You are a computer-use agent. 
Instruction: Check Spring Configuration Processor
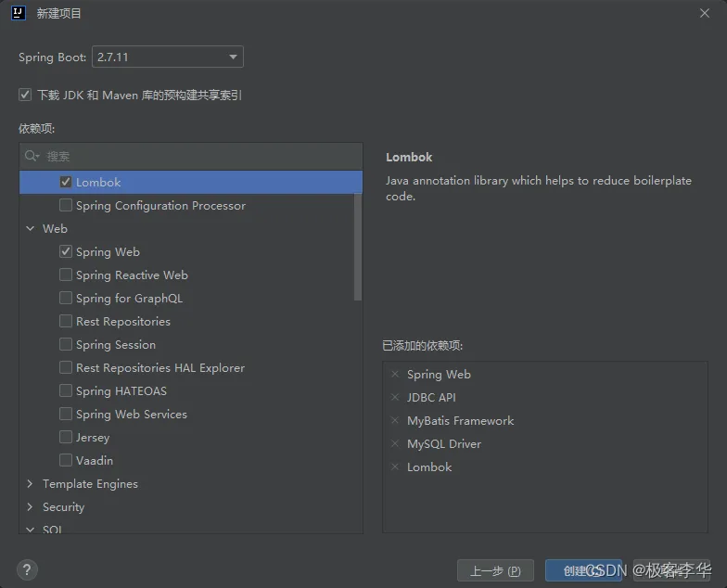coord(66,206)
